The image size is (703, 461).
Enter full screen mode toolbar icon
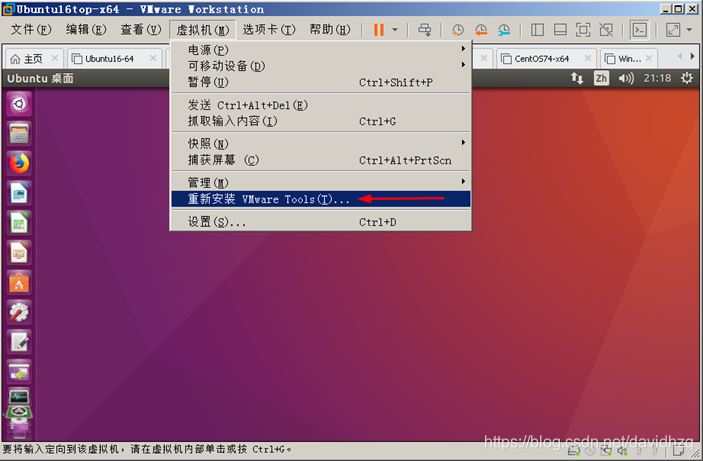(x=583, y=30)
